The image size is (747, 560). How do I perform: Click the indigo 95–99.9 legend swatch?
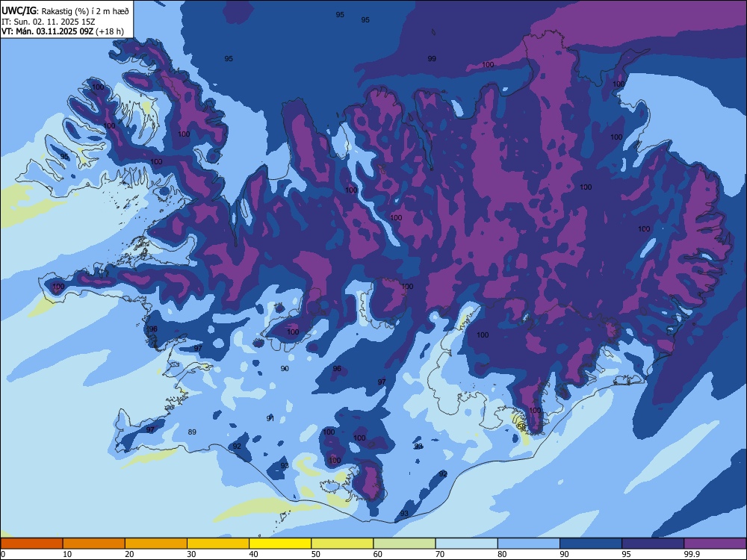click(653, 544)
